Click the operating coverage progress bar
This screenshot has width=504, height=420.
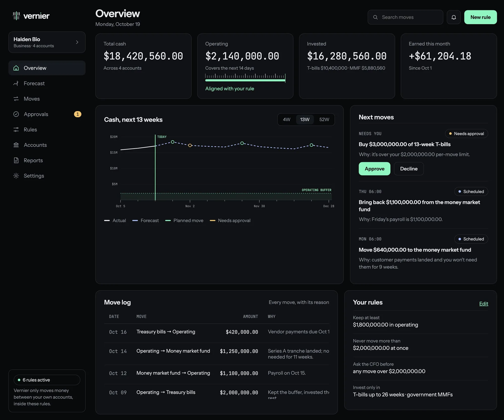(x=245, y=80)
